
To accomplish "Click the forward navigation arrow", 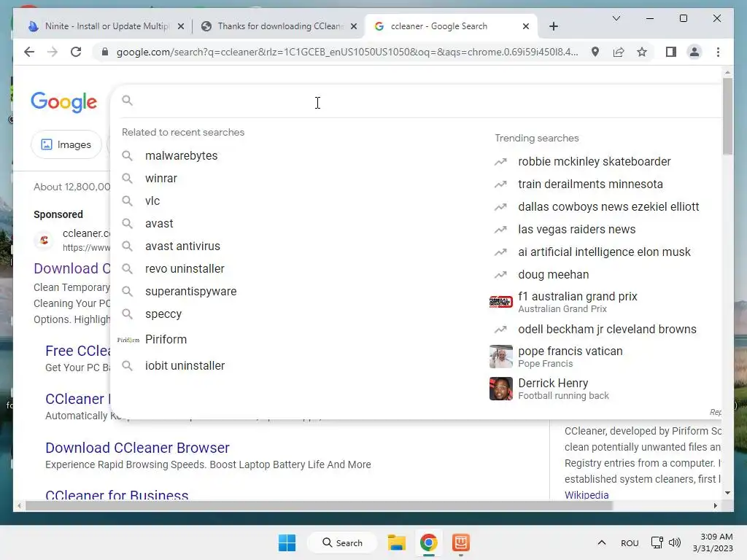I will 53,52.
